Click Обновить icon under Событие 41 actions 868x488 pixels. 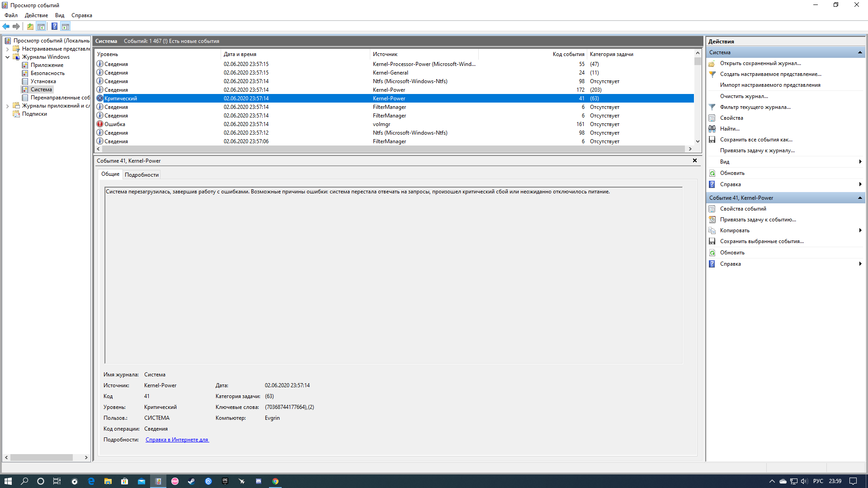pos(712,253)
